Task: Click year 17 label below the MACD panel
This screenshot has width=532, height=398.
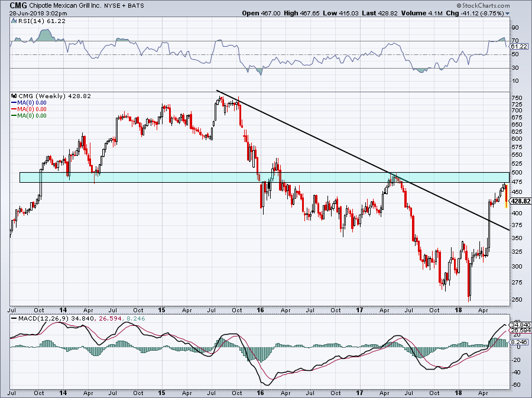Action: [359, 393]
